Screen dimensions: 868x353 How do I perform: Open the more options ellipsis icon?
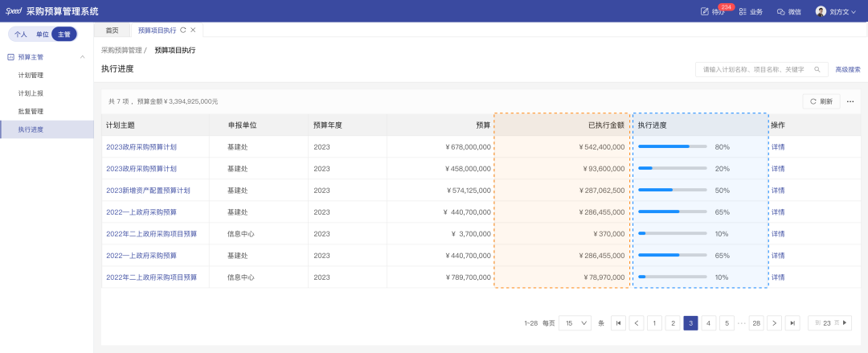850,101
